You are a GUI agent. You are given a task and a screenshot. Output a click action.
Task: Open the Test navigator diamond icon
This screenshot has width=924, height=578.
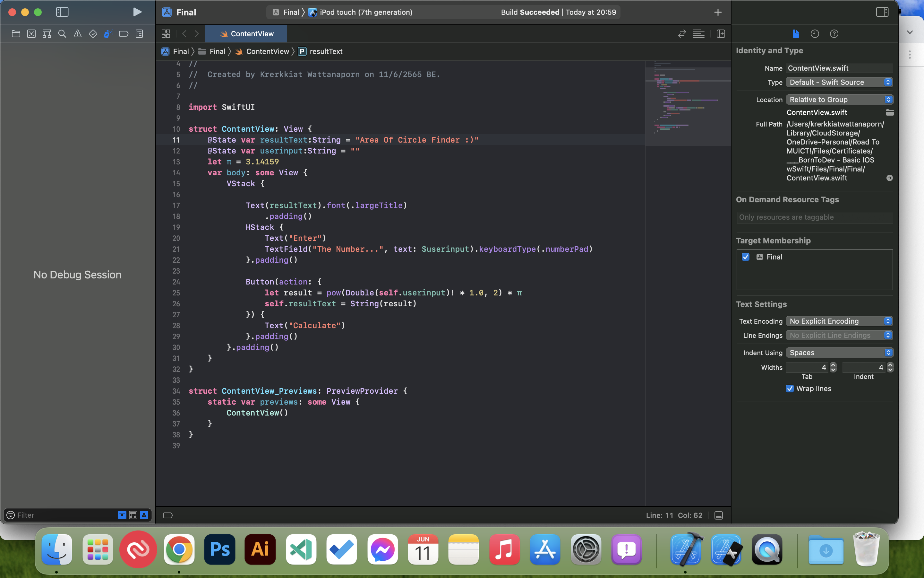(x=93, y=34)
